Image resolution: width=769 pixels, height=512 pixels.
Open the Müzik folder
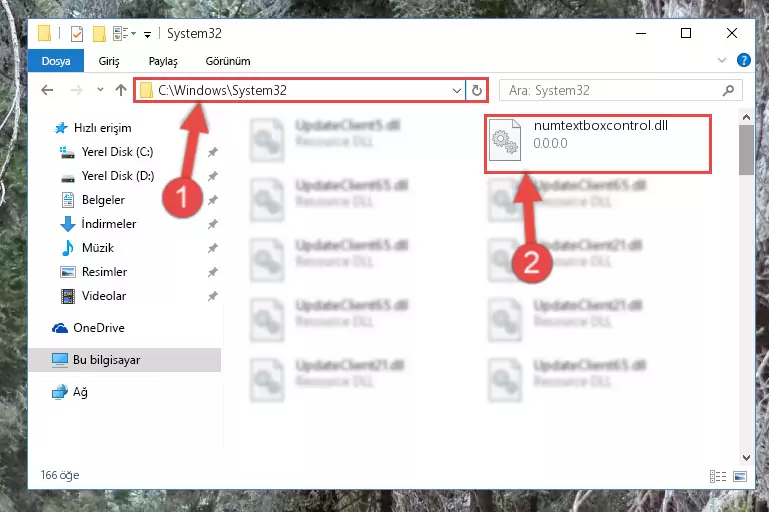[87, 248]
